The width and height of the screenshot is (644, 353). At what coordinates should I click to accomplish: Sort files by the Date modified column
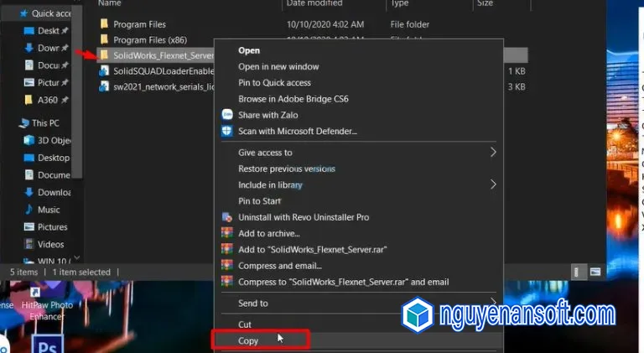click(x=315, y=3)
